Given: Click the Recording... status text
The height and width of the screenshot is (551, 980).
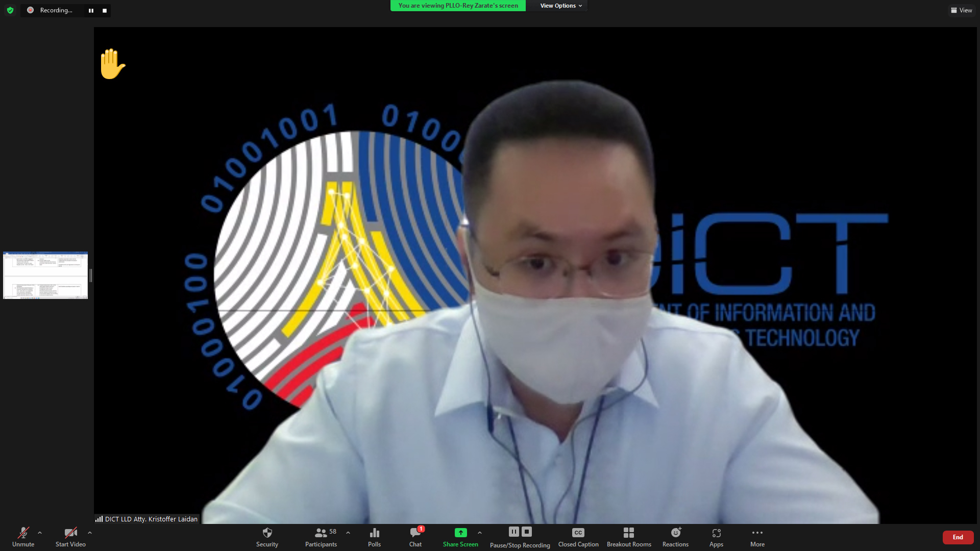Looking at the screenshot, I should (56, 10).
